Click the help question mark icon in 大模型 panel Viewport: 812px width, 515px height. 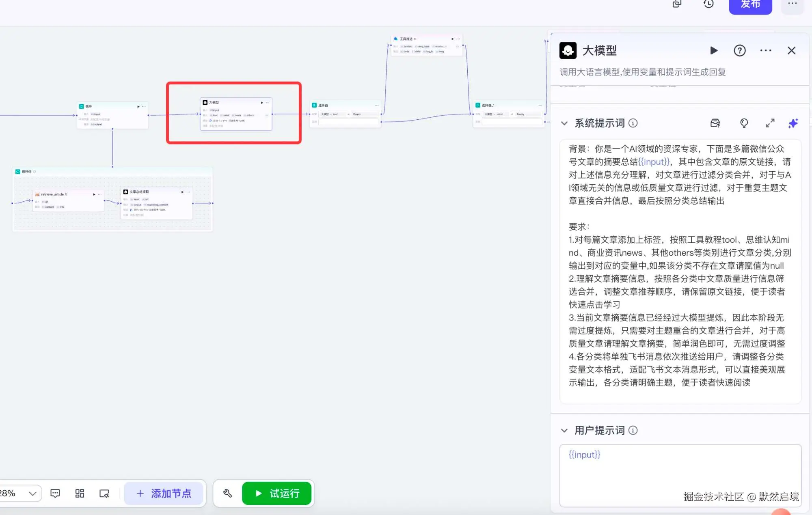(x=739, y=50)
